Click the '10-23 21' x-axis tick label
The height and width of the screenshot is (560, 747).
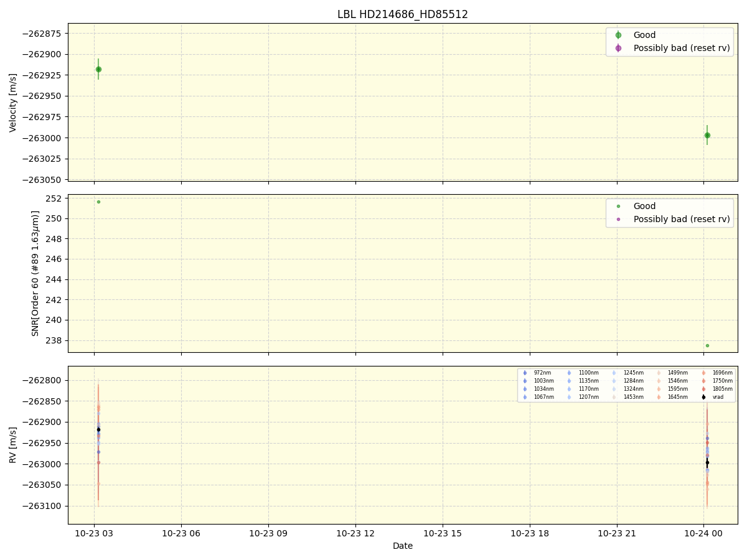[x=617, y=533]
